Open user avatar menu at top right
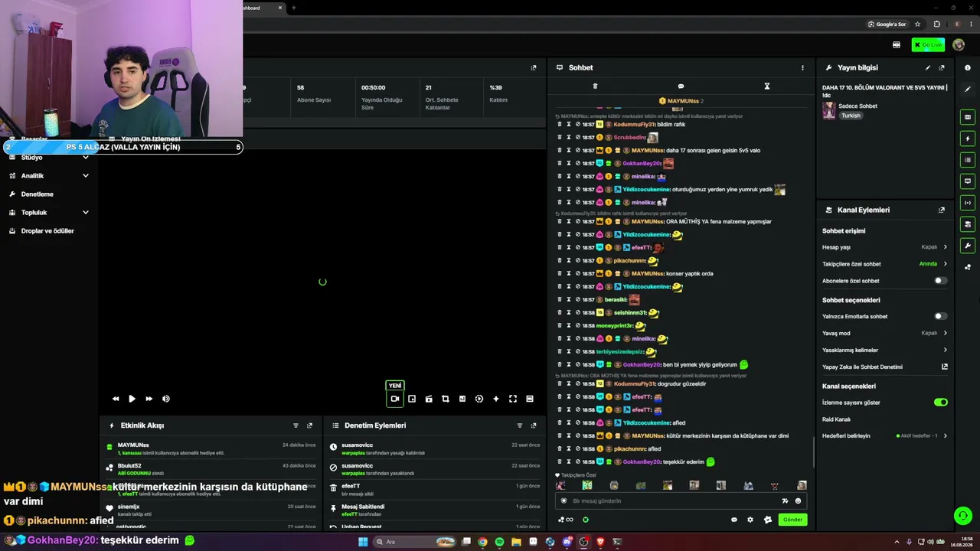Screen dimensions: 980x551 click(x=959, y=45)
